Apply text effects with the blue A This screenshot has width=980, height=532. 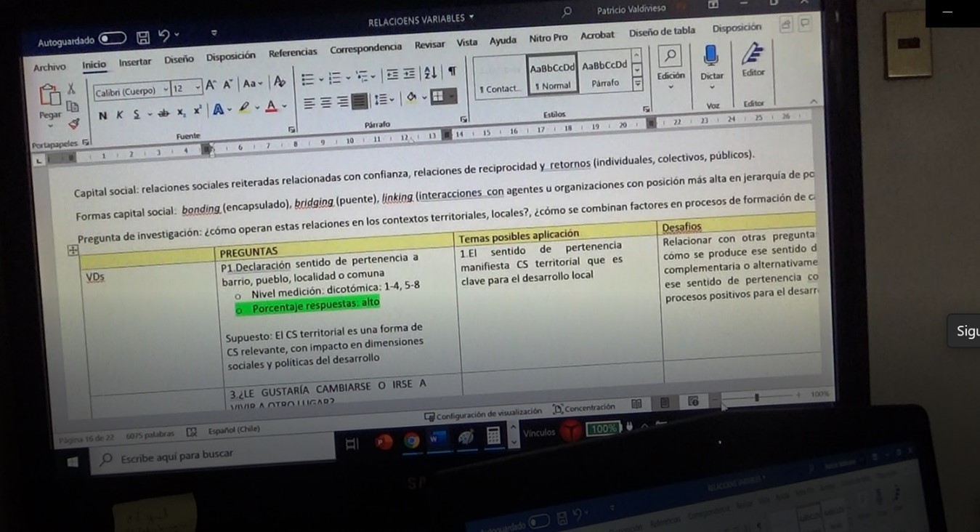(217, 110)
